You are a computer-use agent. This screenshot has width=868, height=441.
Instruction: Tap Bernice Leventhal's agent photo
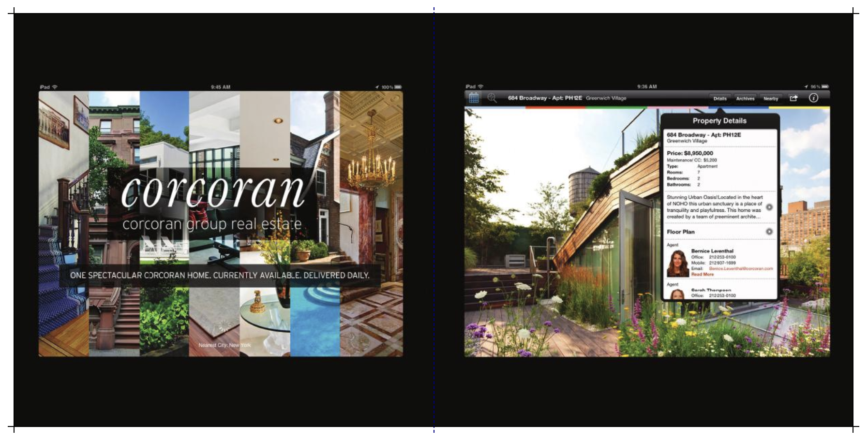click(677, 263)
